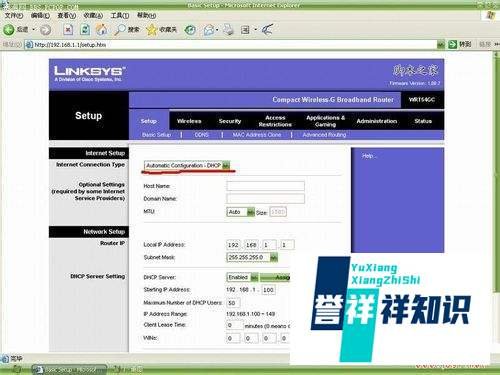
Task: Click the IP Address Range value text
Action: [x=250, y=314]
